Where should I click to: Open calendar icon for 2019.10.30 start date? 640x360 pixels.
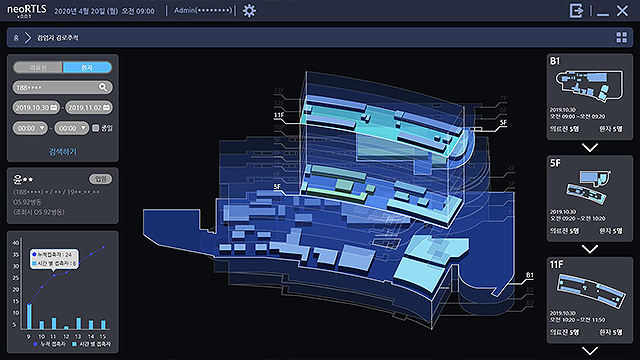tap(53, 107)
